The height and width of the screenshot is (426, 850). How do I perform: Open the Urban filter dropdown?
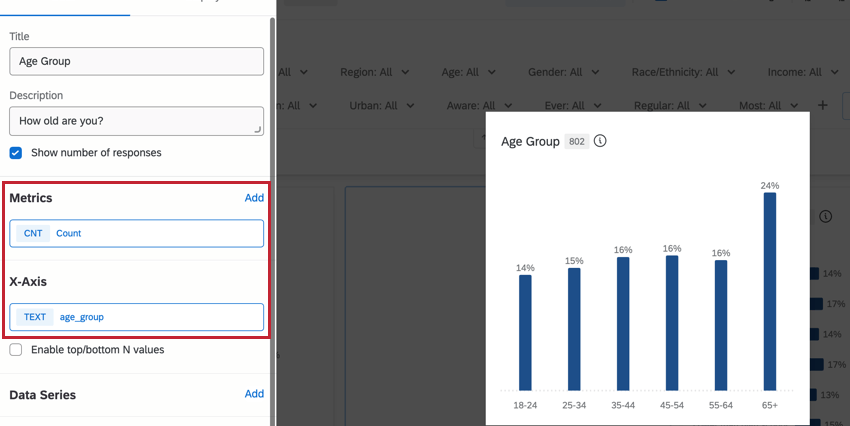point(380,105)
